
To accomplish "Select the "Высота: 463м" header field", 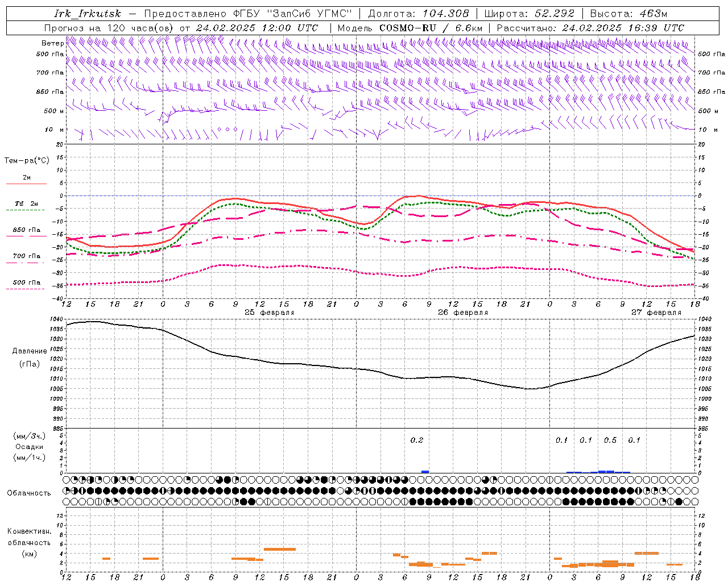I will [628, 14].
